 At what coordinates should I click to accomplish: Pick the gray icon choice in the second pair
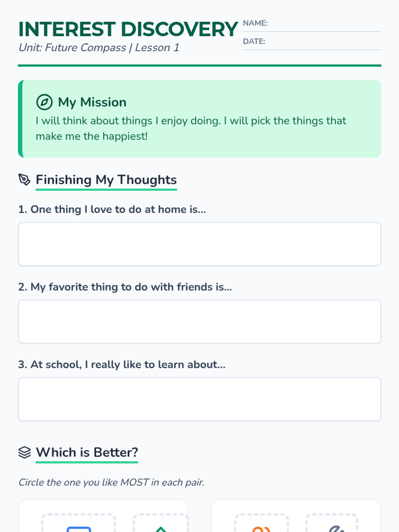click(332, 524)
